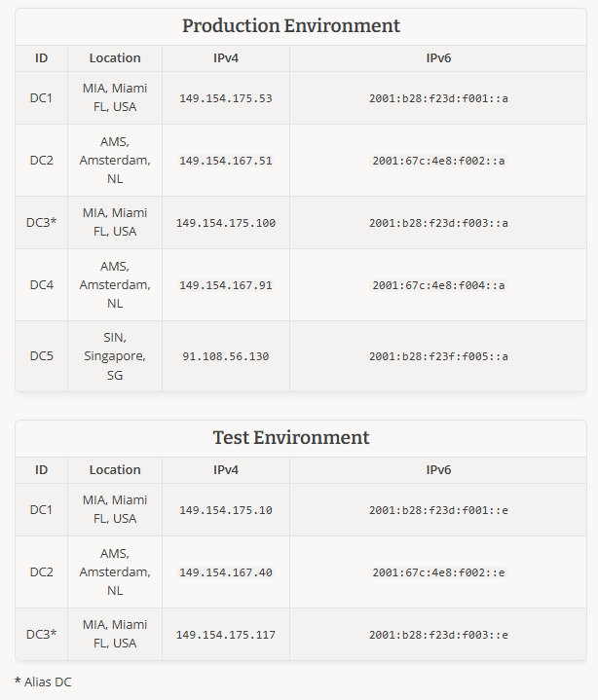Click the Production Environment table title
The image size is (598, 700).
click(290, 25)
